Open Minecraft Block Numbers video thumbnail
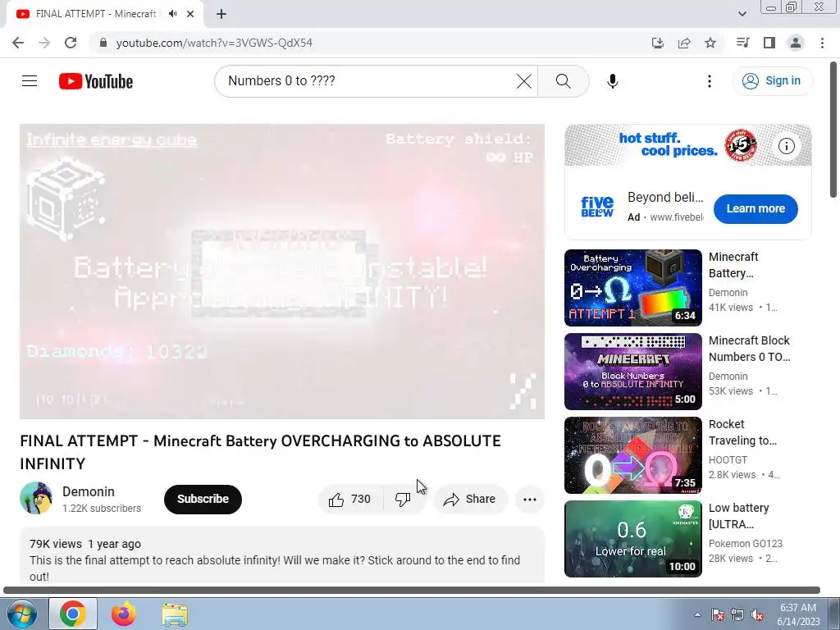The width and height of the screenshot is (840, 630). point(632,372)
